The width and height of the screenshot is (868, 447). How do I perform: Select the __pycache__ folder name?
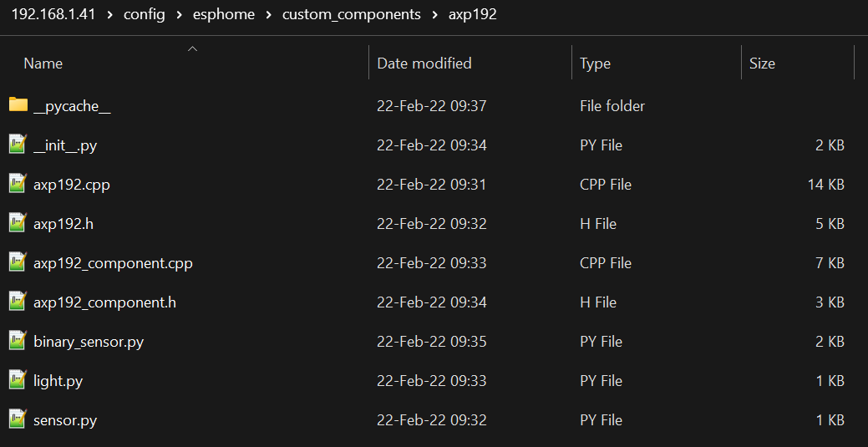(72, 106)
